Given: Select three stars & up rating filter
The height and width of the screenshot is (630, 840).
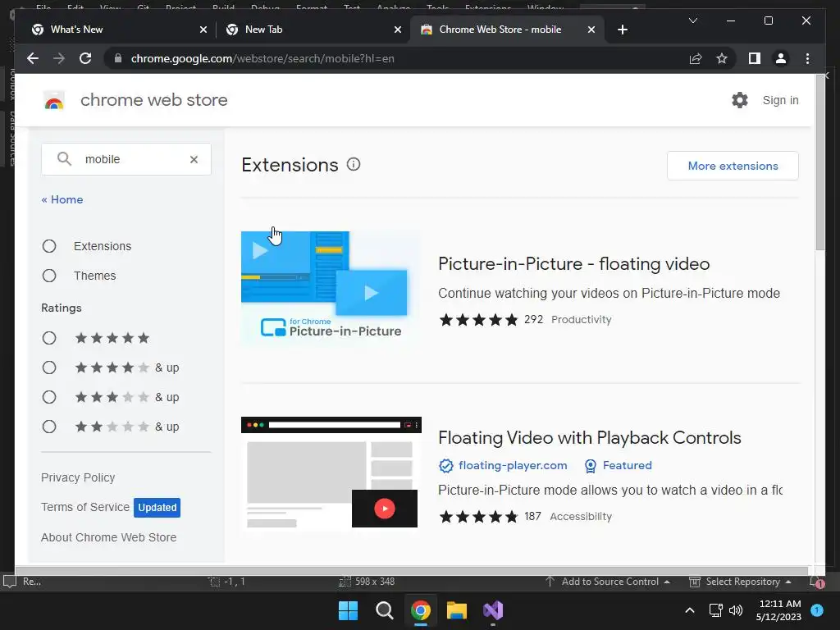Looking at the screenshot, I should pyautogui.click(x=49, y=397).
